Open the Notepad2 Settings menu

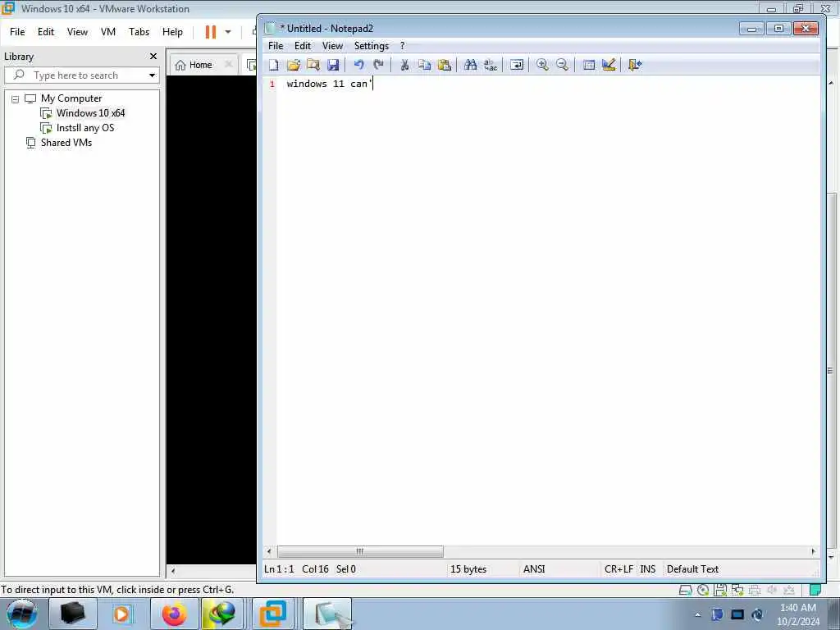pos(372,46)
